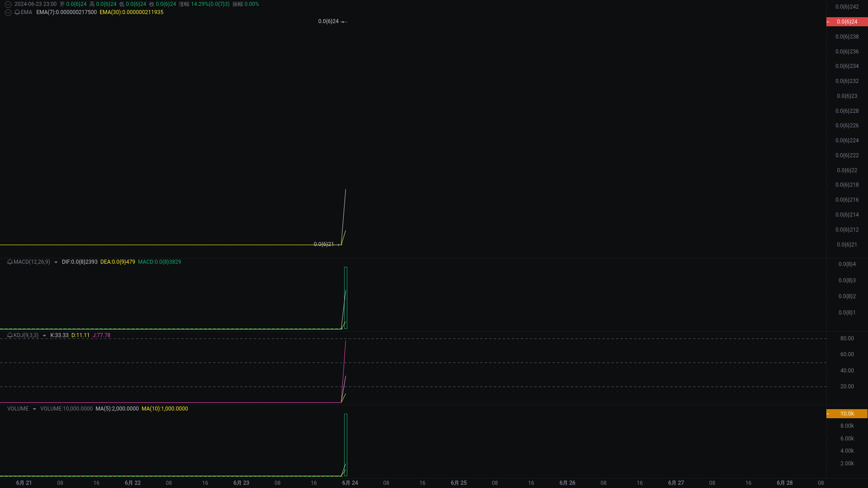Click the alert bell beside KDJ(9,3,3)
The width and height of the screenshot is (868, 488).
[x=9, y=335]
